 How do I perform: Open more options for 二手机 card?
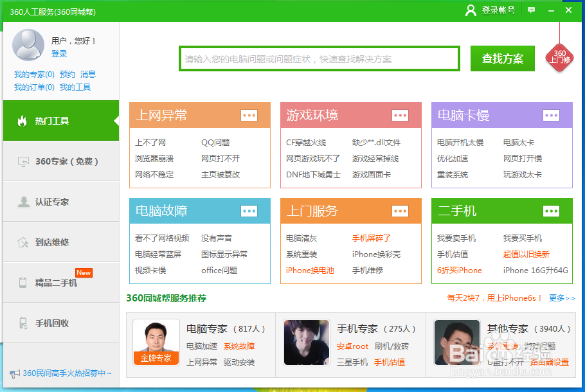coord(551,211)
